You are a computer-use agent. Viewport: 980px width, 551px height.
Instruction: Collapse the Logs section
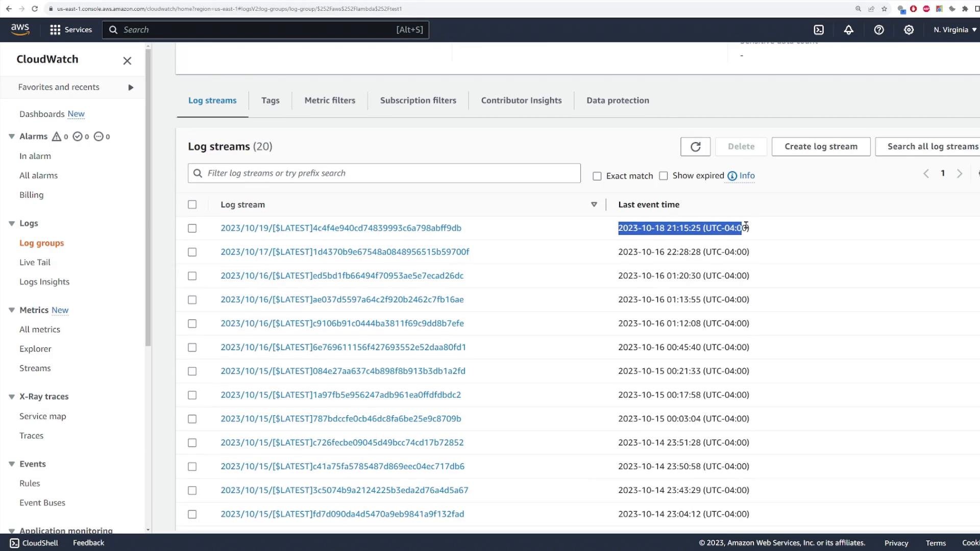[11, 223]
